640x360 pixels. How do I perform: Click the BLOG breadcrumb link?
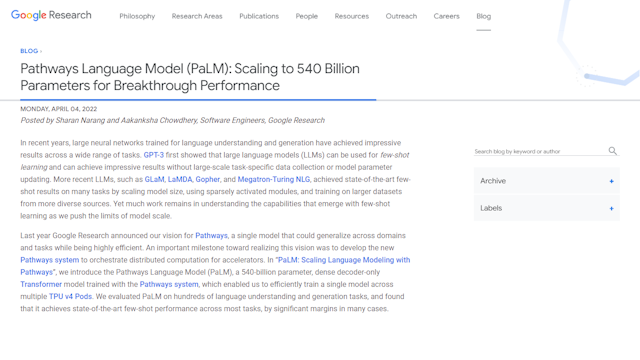point(29,51)
